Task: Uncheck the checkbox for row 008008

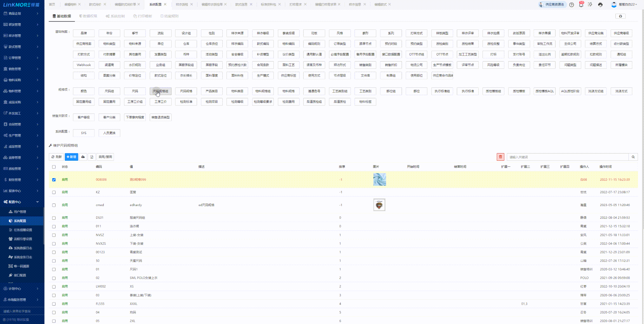Action: tap(54, 180)
